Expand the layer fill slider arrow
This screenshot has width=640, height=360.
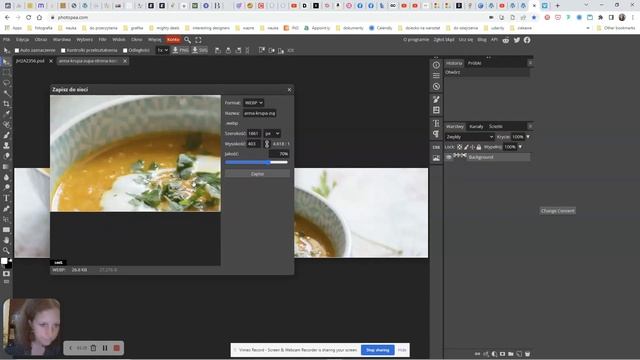(x=520, y=147)
